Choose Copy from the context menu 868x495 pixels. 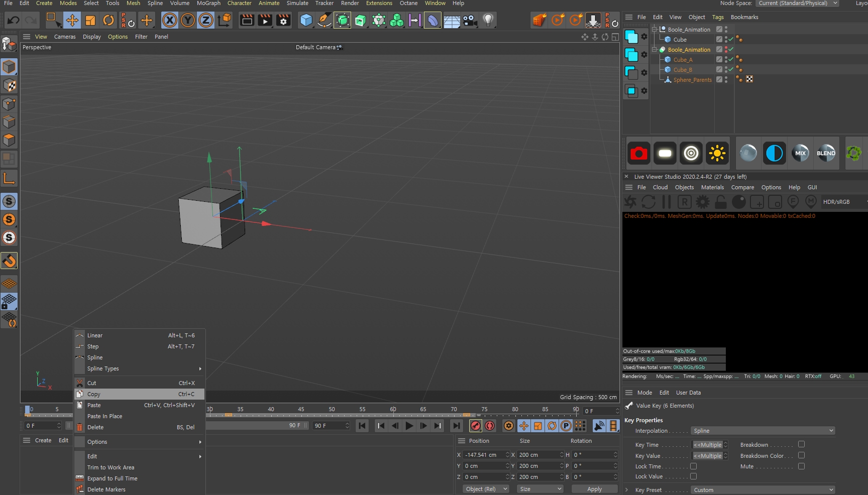139,394
